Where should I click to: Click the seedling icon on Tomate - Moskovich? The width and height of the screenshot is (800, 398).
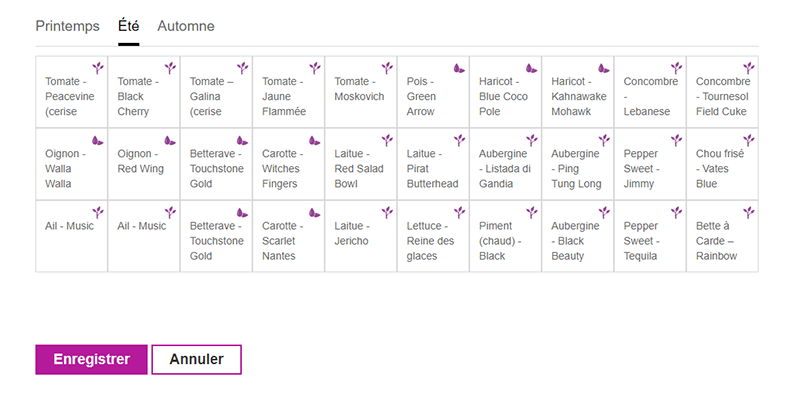pos(387,68)
